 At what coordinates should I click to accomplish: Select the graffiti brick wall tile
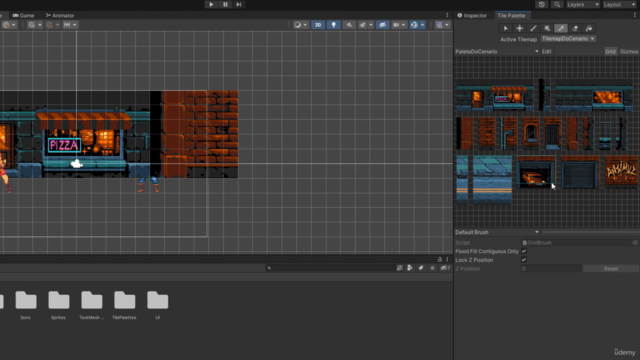621,172
